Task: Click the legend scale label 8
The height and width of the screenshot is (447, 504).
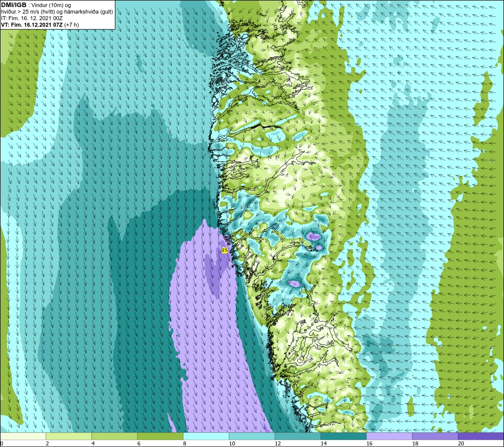Action: [x=185, y=443]
